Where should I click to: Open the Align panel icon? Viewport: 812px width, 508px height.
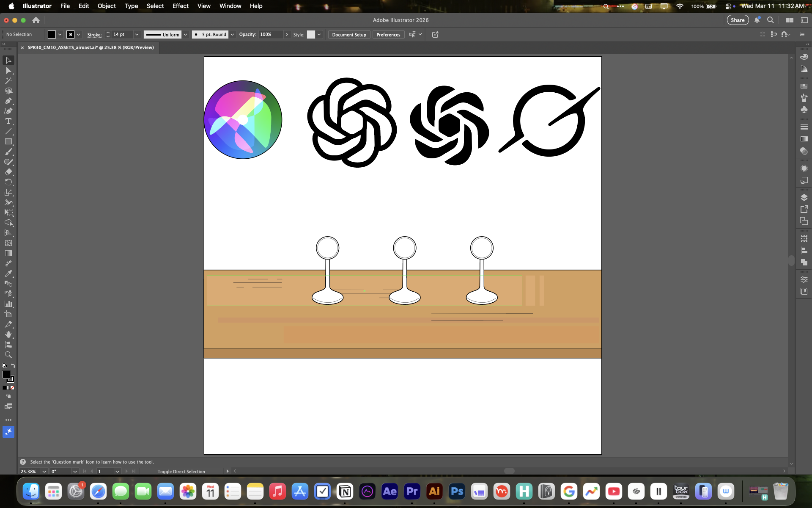[x=804, y=251]
